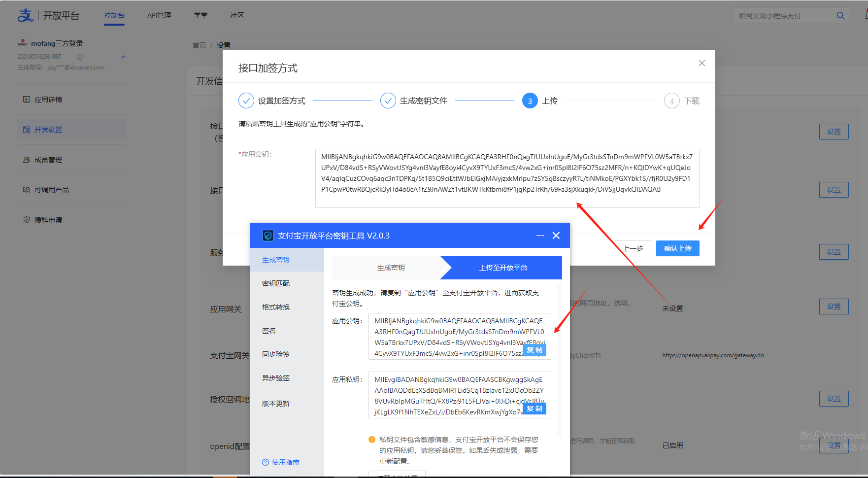
Task: Click the 使用指南 question mark icon
Action: pyautogui.click(x=266, y=462)
